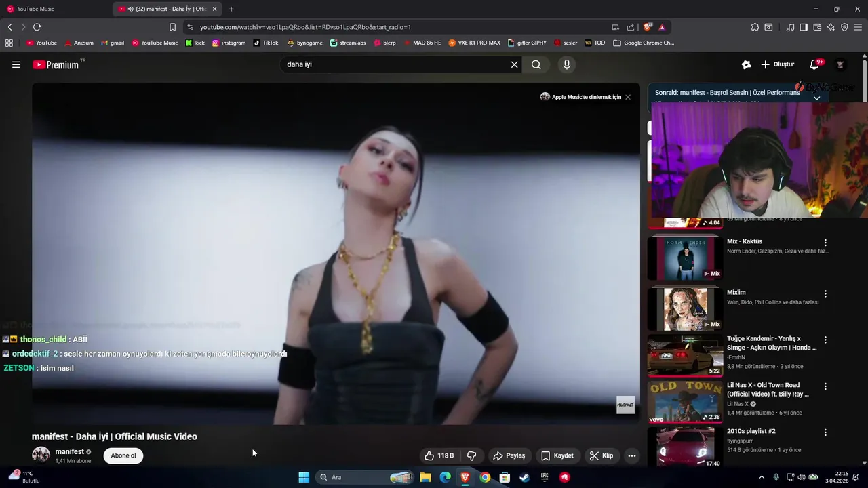Viewport: 868px width, 488px height.
Task: Open Google Chrome bookmarks folder
Action: 644,43
